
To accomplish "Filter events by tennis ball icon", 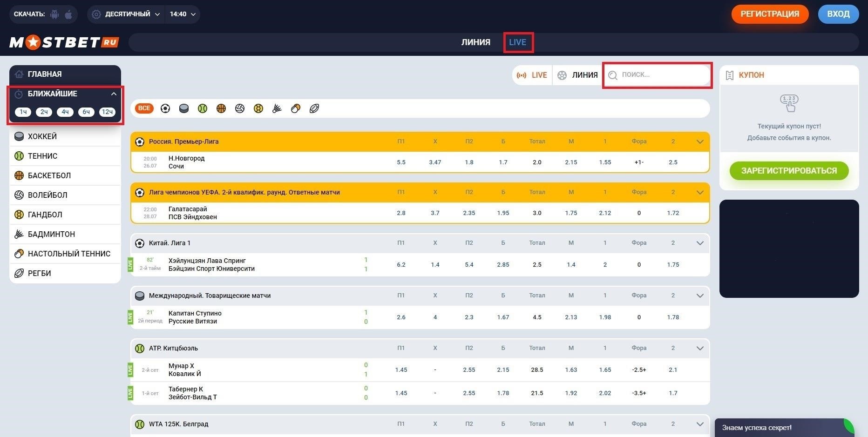I will tap(203, 108).
